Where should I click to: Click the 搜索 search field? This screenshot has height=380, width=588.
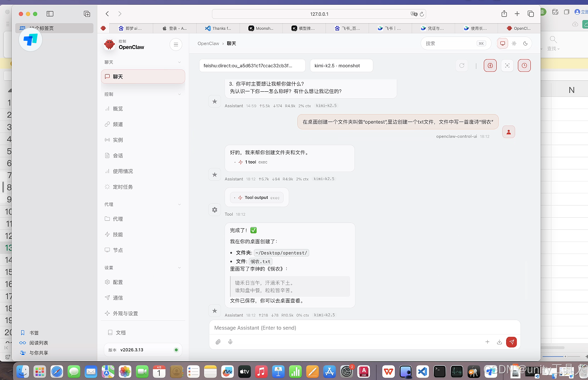[450, 44]
